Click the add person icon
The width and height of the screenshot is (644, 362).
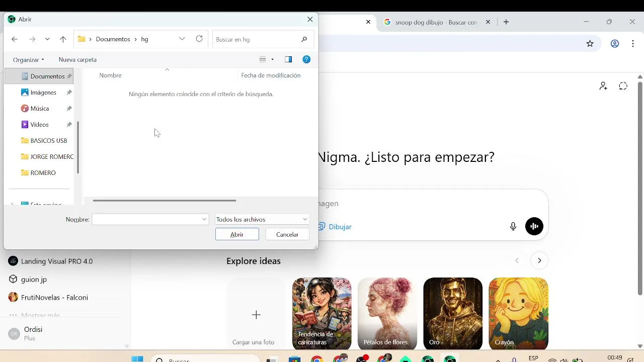603,86
